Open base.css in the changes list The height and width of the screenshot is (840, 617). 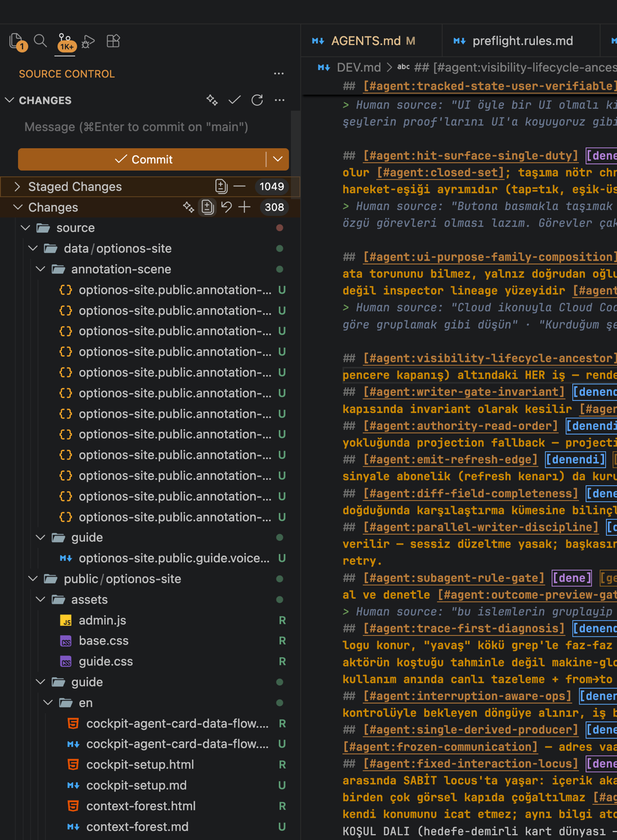[103, 640]
